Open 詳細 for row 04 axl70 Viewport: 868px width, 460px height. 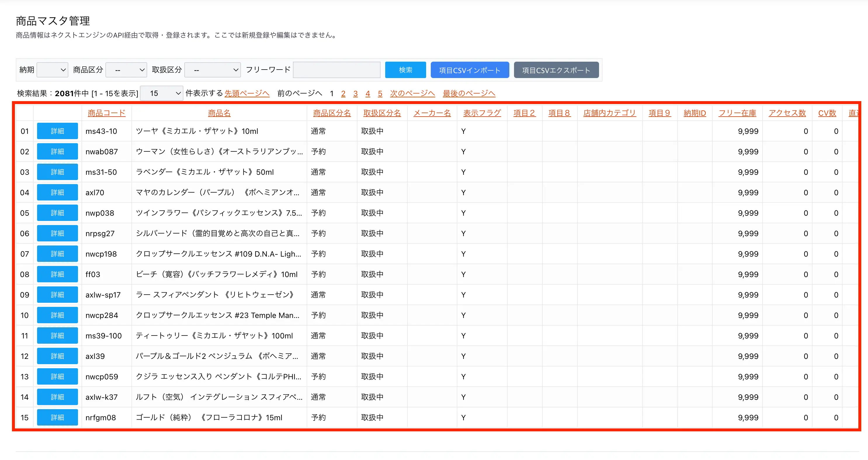57,192
